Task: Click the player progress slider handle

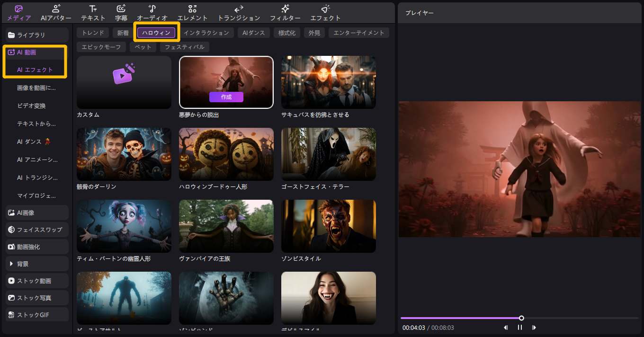Action: point(521,318)
